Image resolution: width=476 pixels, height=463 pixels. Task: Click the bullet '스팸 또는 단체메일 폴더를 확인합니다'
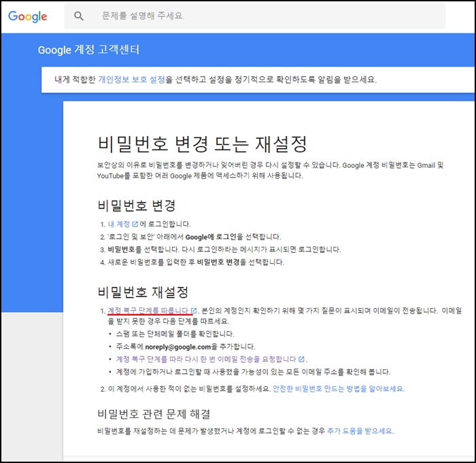point(175,334)
